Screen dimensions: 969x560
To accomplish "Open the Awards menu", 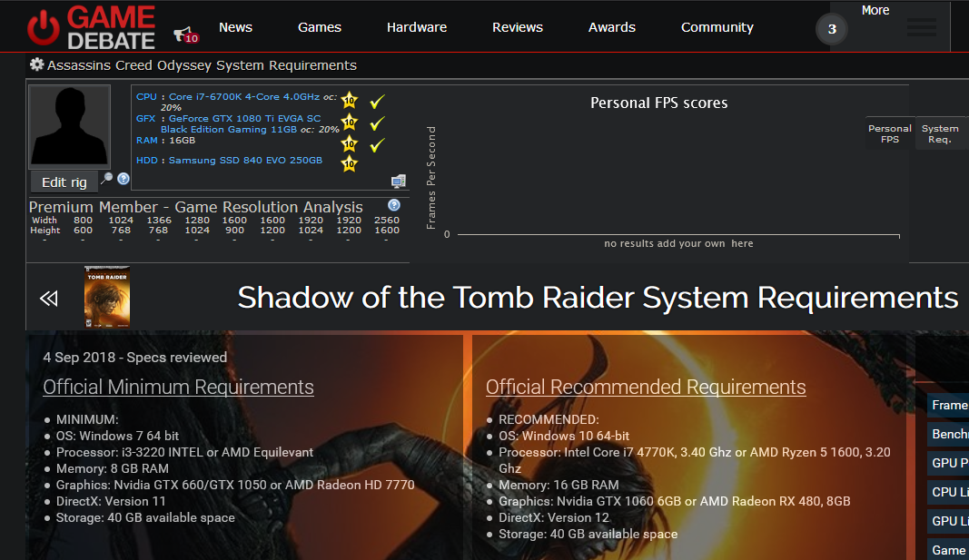I will pos(612,27).
